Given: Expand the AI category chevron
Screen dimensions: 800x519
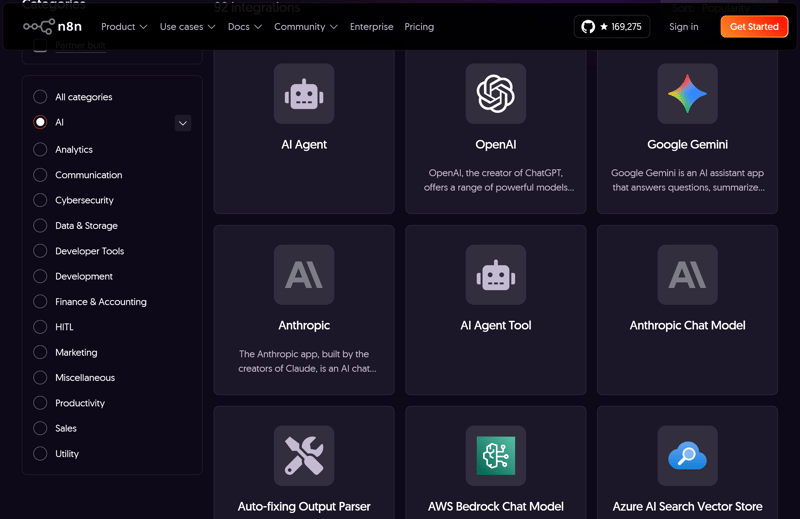Looking at the screenshot, I should 182,123.
